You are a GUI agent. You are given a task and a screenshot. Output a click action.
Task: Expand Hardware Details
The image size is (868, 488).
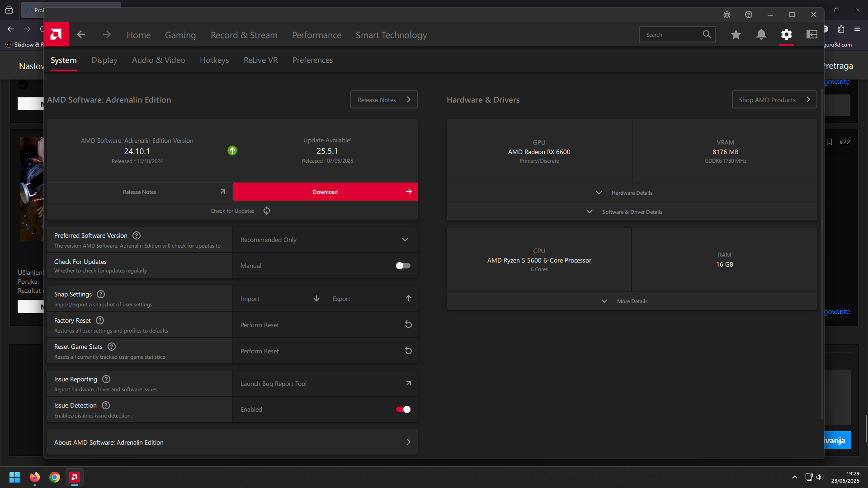pos(632,193)
